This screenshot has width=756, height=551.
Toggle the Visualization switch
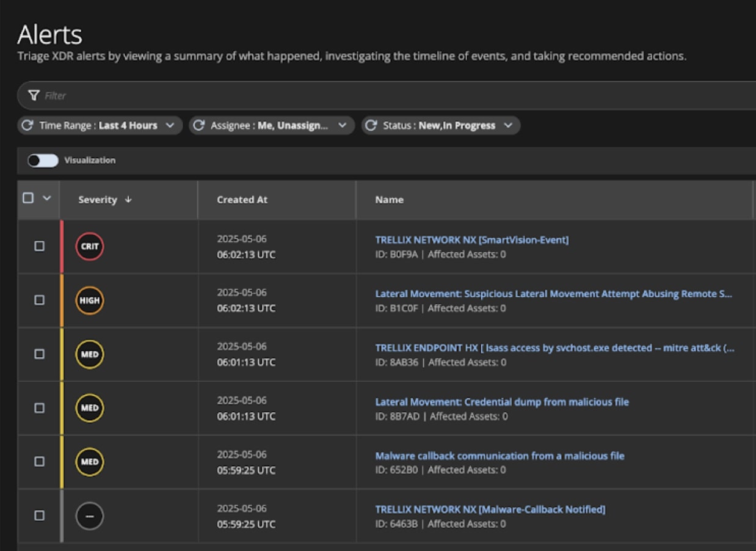(43, 160)
